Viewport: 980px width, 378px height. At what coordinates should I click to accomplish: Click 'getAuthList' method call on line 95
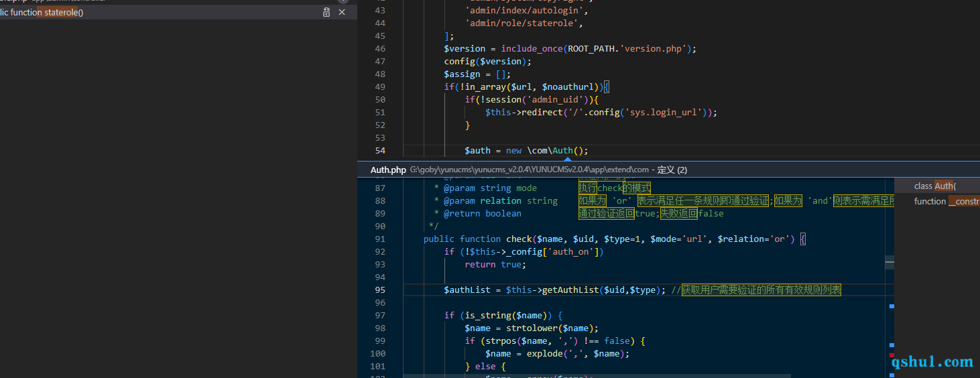570,290
